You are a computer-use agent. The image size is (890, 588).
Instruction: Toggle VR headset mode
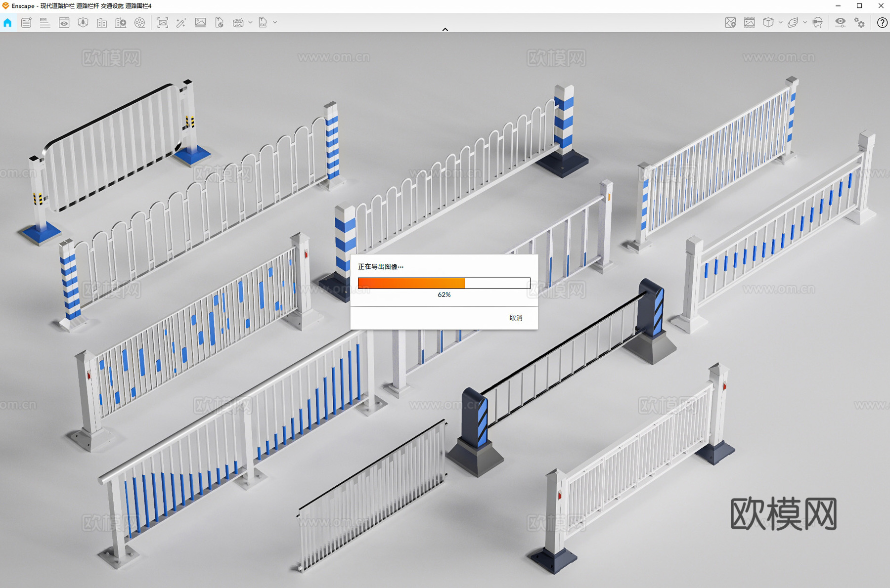click(x=818, y=23)
